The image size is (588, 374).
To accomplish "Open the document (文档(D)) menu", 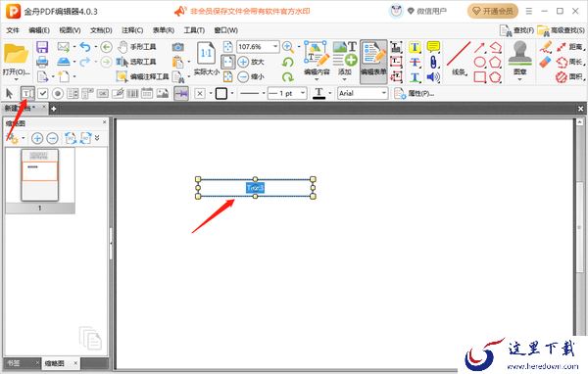I will pyautogui.click(x=101, y=30).
